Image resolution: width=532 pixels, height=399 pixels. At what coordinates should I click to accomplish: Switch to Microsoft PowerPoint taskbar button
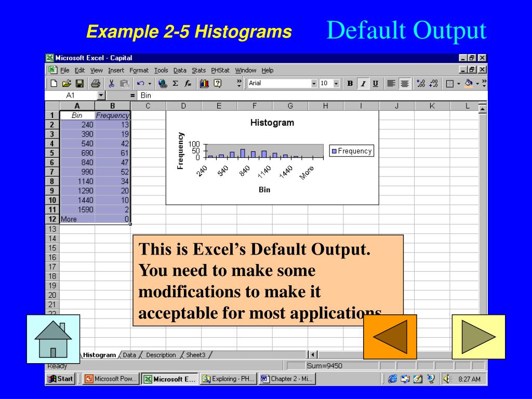(x=111, y=379)
